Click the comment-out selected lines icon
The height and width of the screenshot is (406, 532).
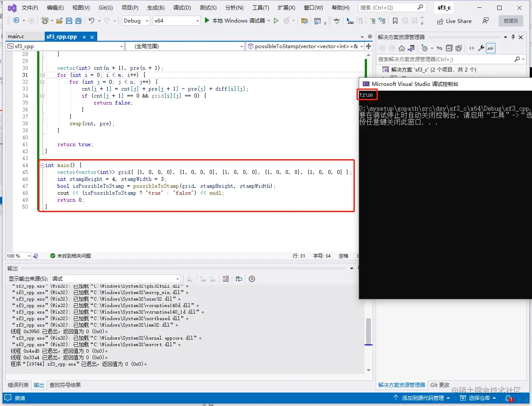[x=373, y=20]
